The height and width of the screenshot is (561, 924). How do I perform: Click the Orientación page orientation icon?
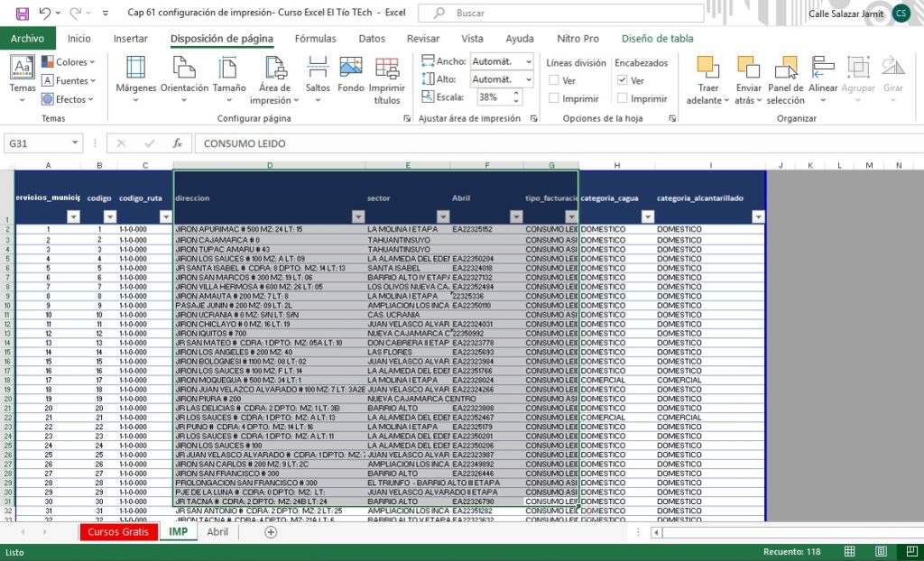184,76
